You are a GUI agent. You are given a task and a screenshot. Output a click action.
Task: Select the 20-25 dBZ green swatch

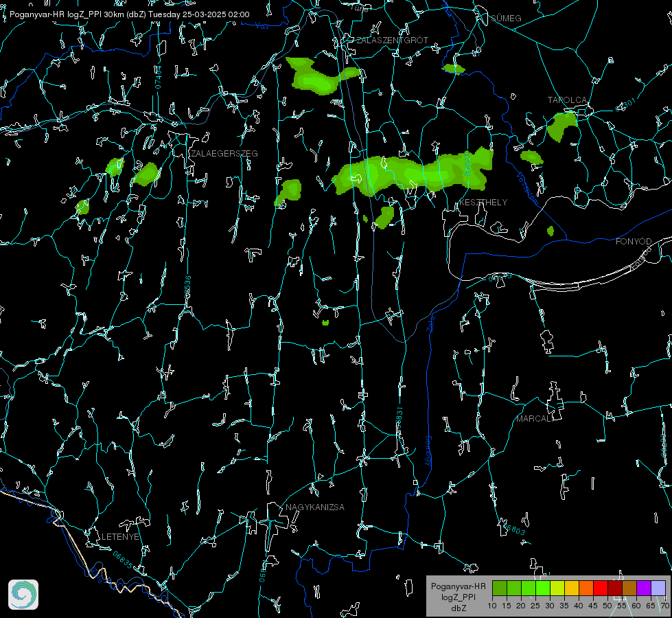(x=529, y=588)
